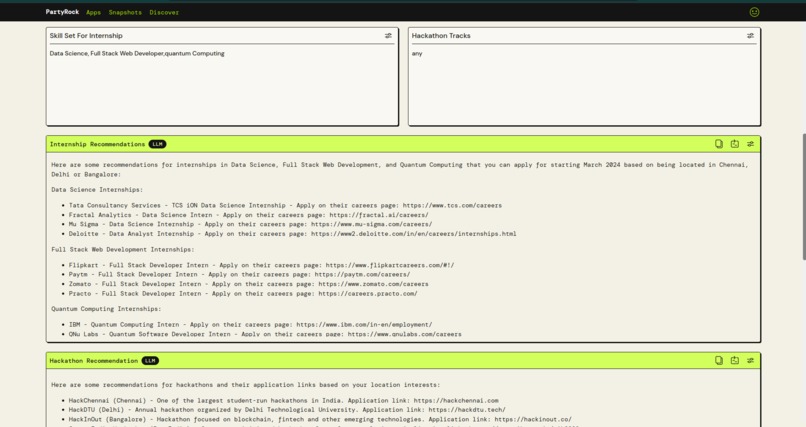This screenshot has width=806, height=427.
Task: Click the Tata Consultancy Services list row
Action: click(285, 206)
